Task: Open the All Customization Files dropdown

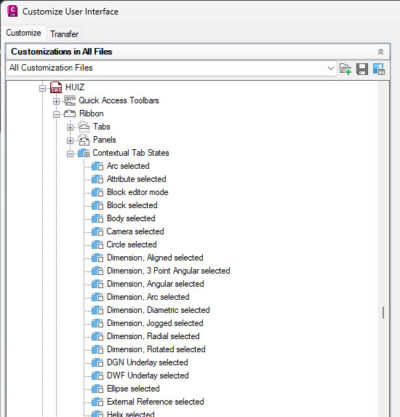Action: pyautogui.click(x=330, y=68)
